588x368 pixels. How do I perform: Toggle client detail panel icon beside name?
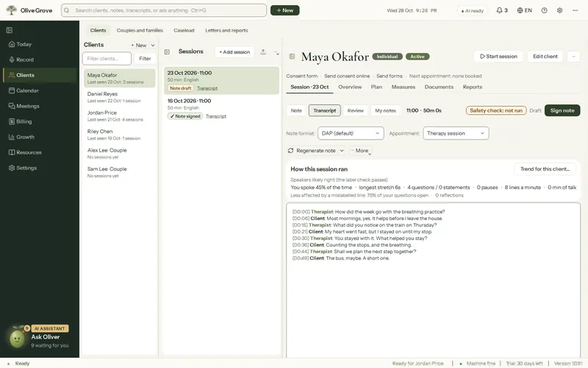[292, 57]
